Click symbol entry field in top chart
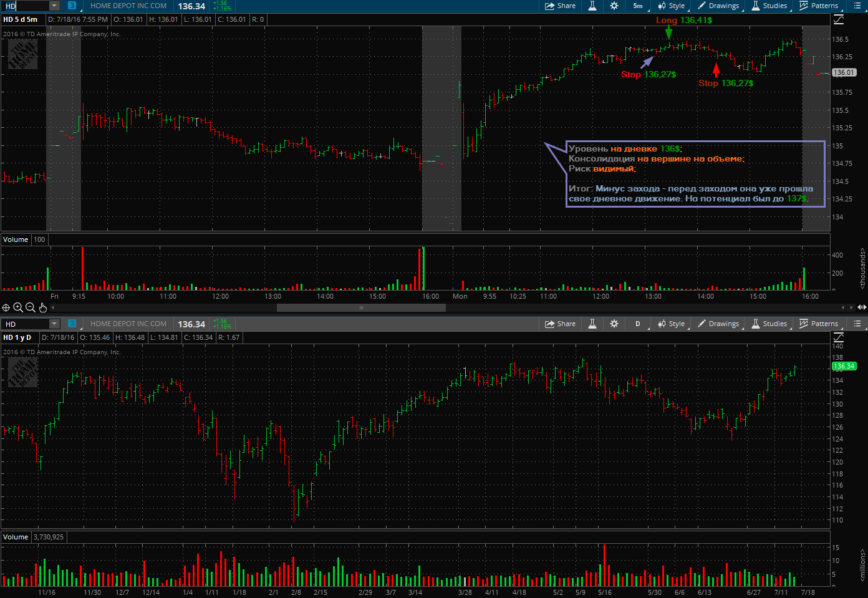Viewport: 868px width, 598px height. click(25, 6)
